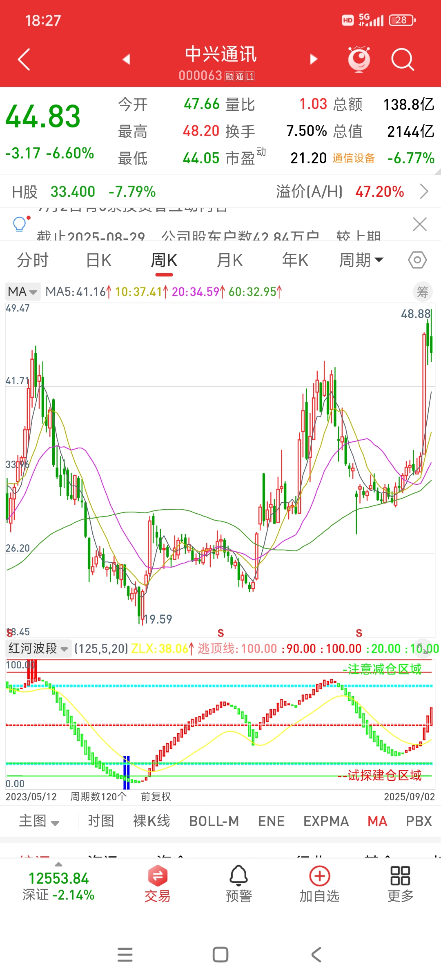Image resolution: width=441 pixels, height=980 pixels.
Task: Select the 周K weekly chart tab
Action: coord(164,260)
